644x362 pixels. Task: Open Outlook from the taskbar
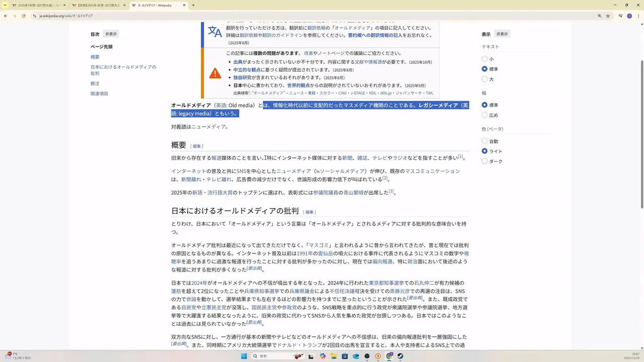click(x=356, y=356)
